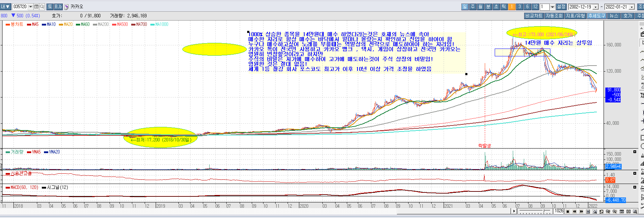Click the rewind double-arrow button
Viewport: 644px width, 218px height.
[x=574, y=211]
